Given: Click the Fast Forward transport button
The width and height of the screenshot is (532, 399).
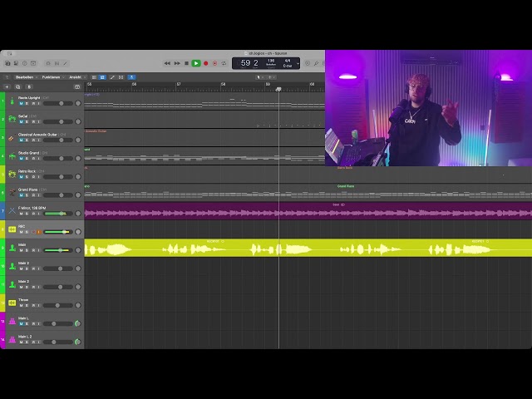Looking at the screenshot, I should [177, 63].
